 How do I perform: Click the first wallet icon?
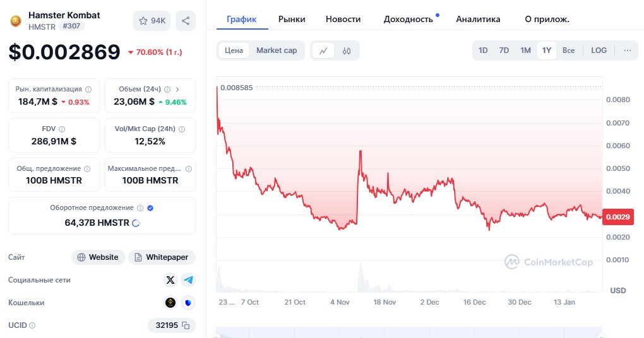point(170,303)
